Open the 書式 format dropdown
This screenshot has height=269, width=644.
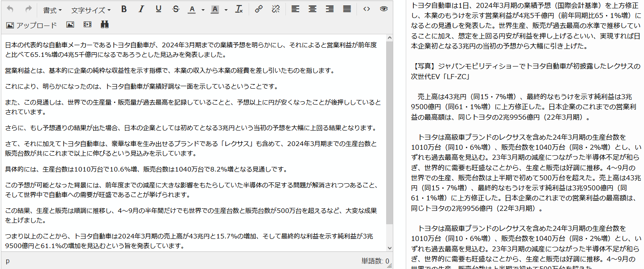[52, 10]
